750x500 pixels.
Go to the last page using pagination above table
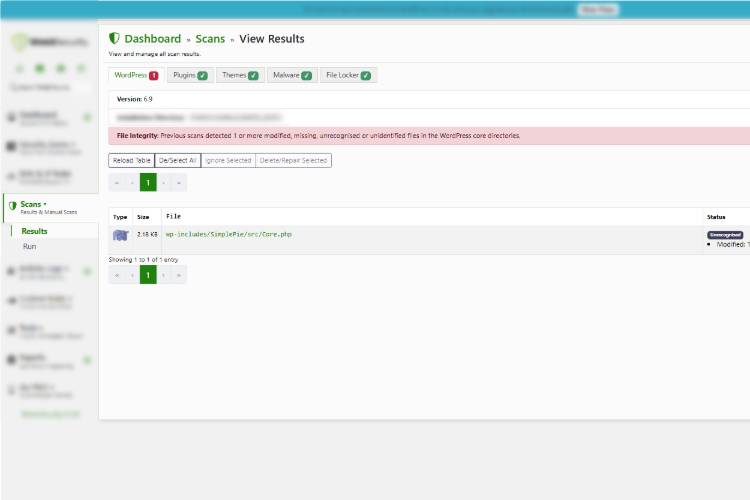179,182
